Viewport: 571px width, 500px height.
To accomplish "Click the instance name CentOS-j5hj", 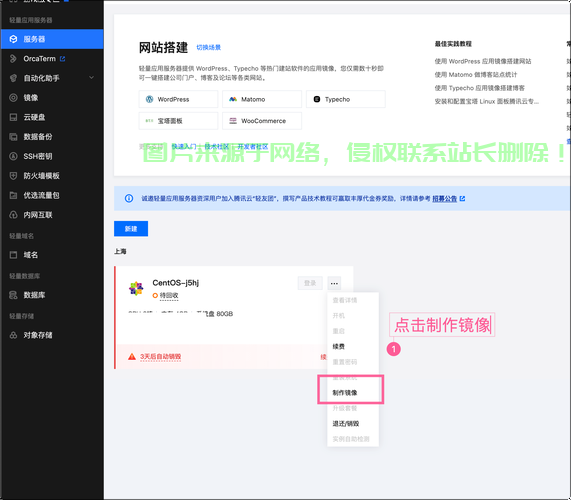I will tap(176, 283).
